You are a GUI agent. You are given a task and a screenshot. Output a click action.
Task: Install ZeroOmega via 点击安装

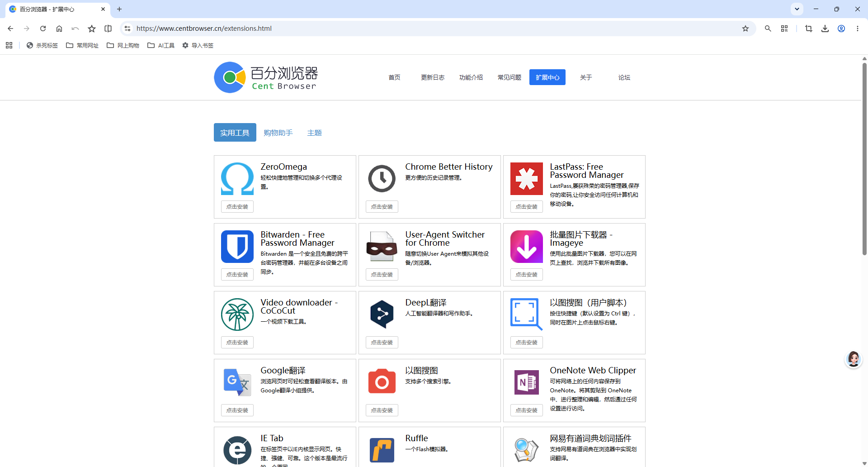(237, 207)
